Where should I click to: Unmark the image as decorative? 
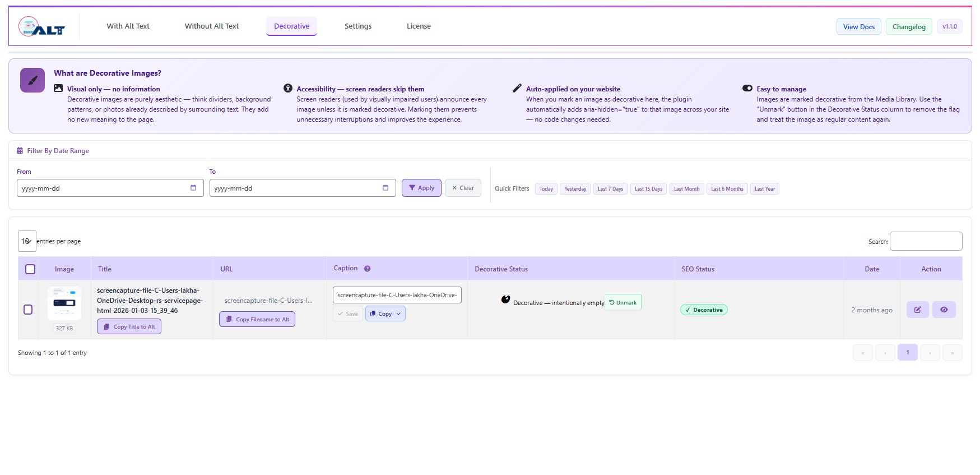[623, 302]
